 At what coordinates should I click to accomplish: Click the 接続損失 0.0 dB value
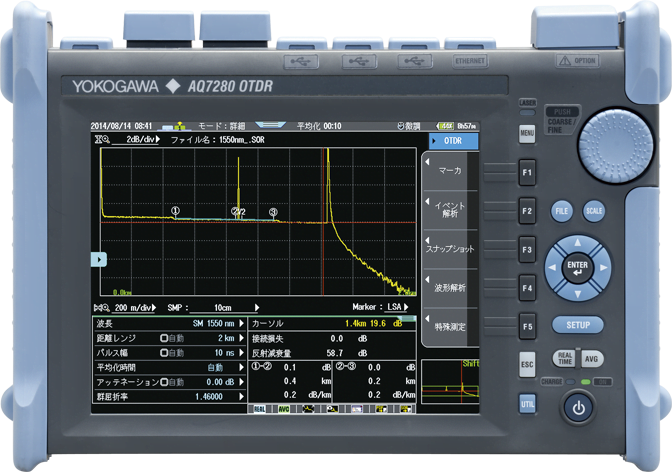tap(337, 339)
